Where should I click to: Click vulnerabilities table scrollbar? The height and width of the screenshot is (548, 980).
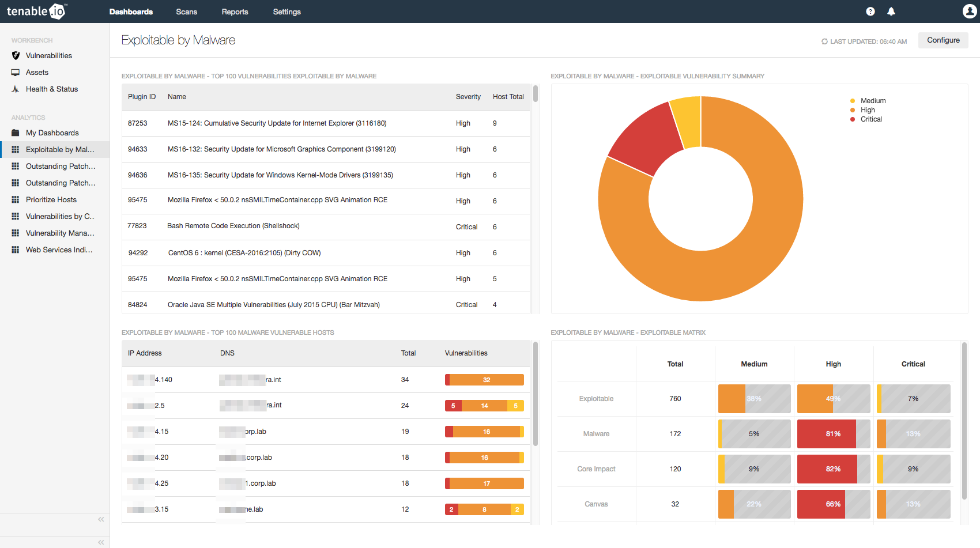(536, 94)
